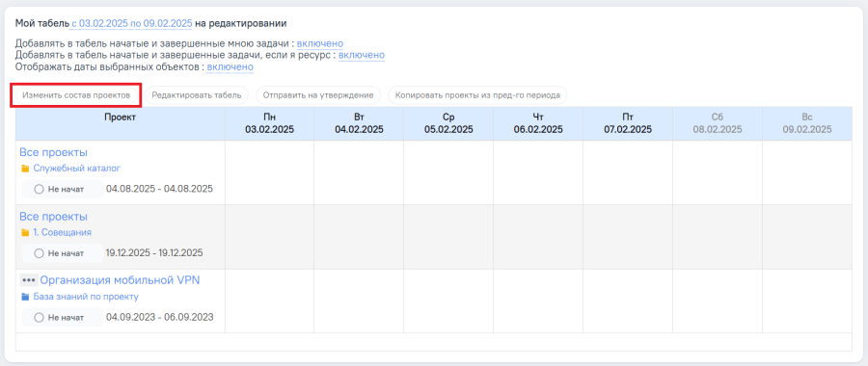868x366 pixels.
Task: Toggle включено for tasks started by me
Action: 320,43
